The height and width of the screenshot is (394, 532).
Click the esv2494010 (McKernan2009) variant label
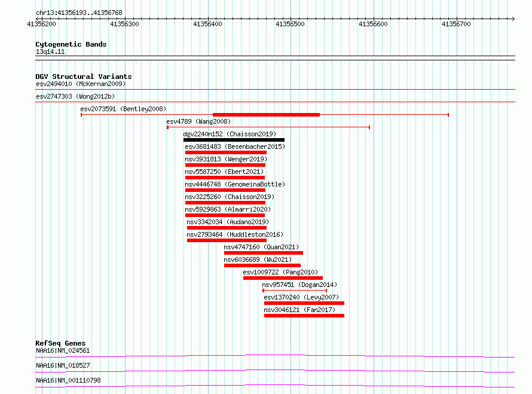(81, 84)
